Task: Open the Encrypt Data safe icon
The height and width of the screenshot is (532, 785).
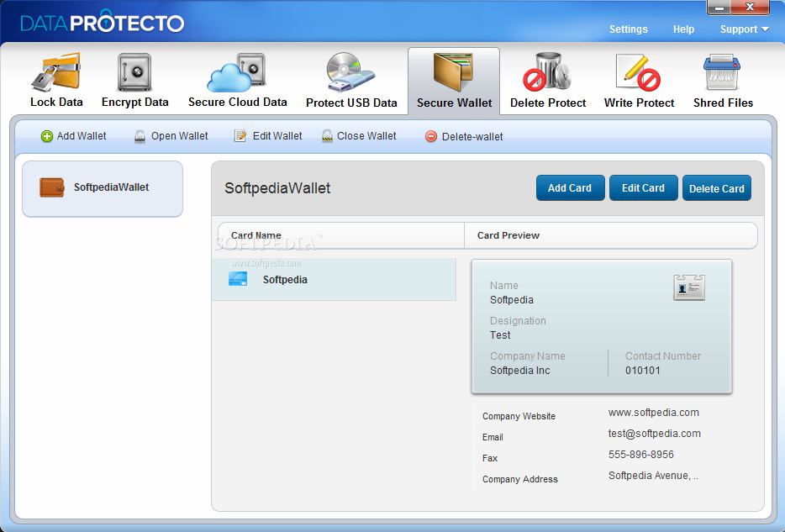Action: 134,72
